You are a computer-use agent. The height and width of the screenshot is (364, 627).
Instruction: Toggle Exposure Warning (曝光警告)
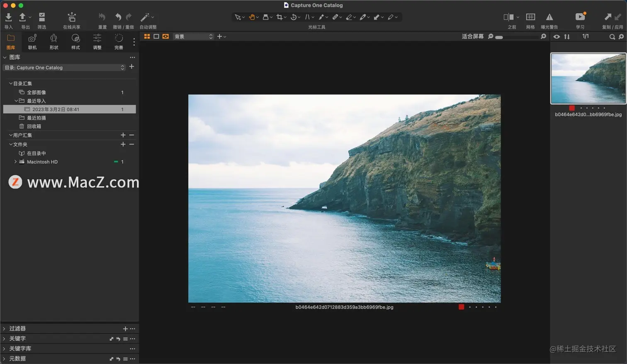click(549, 17)
